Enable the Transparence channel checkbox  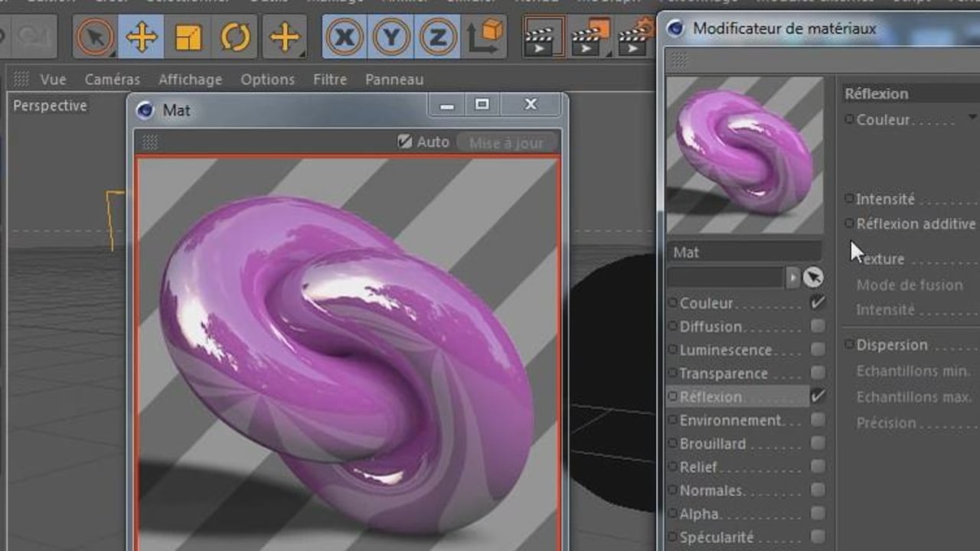click(818, 373)
